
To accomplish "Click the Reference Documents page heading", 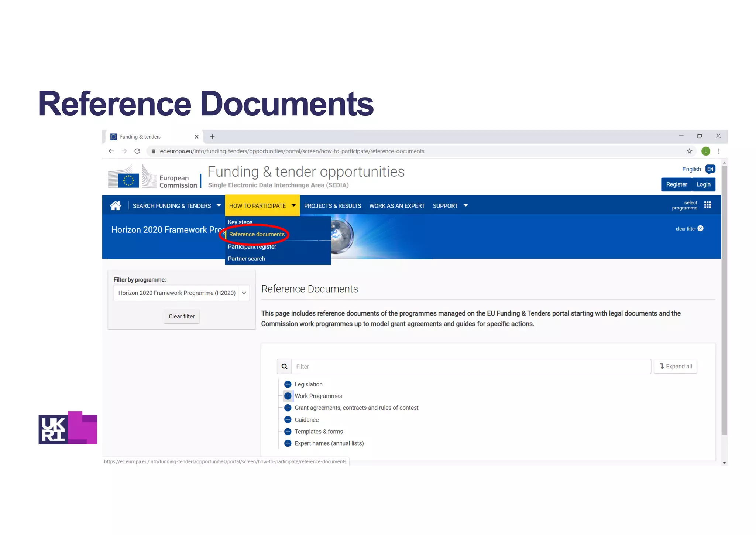I will [x=310, y=289].
